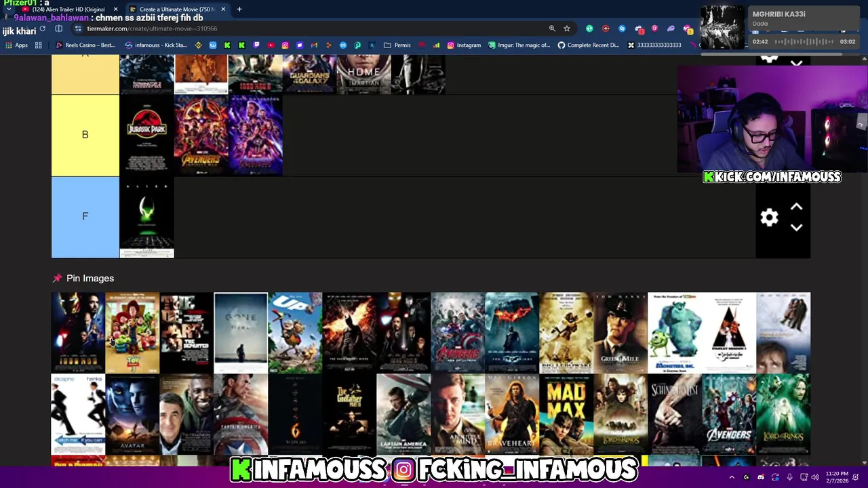Image resolution: width=868 pixels, height=488 pixels.
Task: Select the Mad Max poster
Action: click(x=566, y=414)
